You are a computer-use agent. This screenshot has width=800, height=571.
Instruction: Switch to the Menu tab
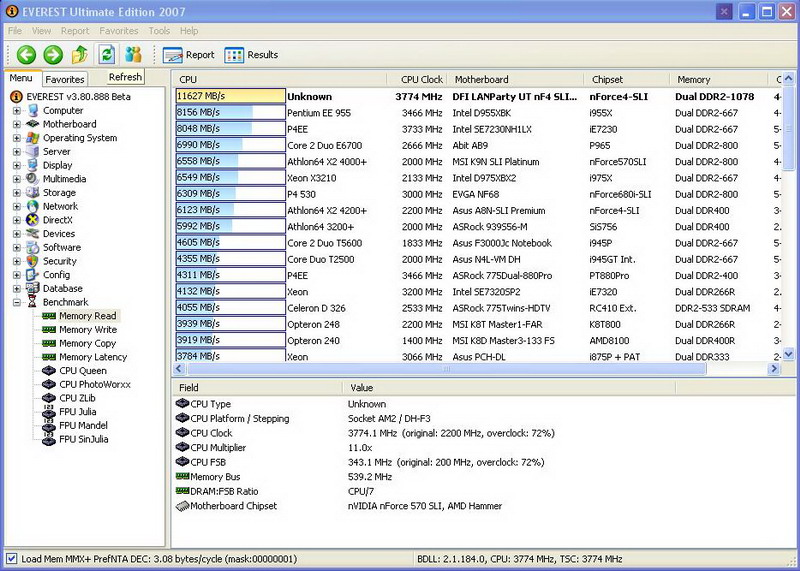point(21,78)
